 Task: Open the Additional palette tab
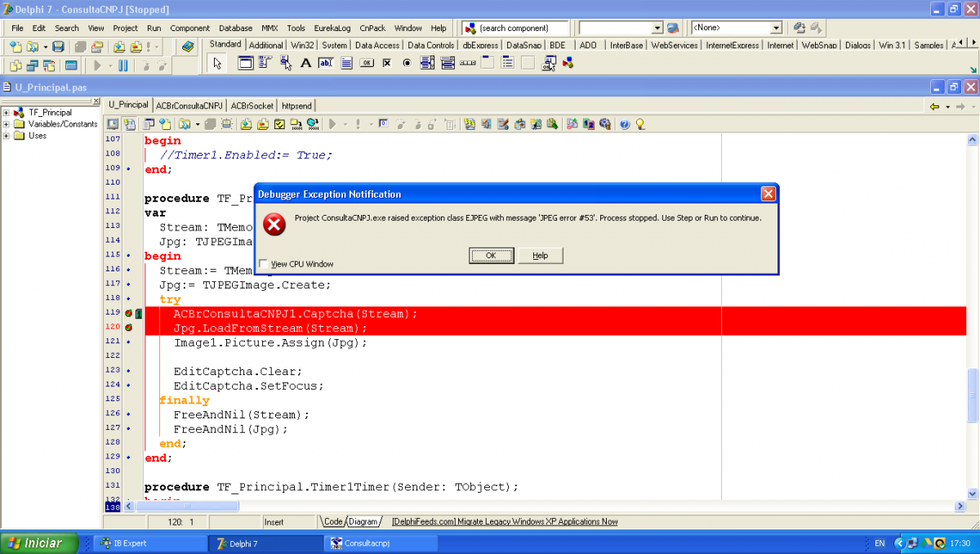click(266, 45)
